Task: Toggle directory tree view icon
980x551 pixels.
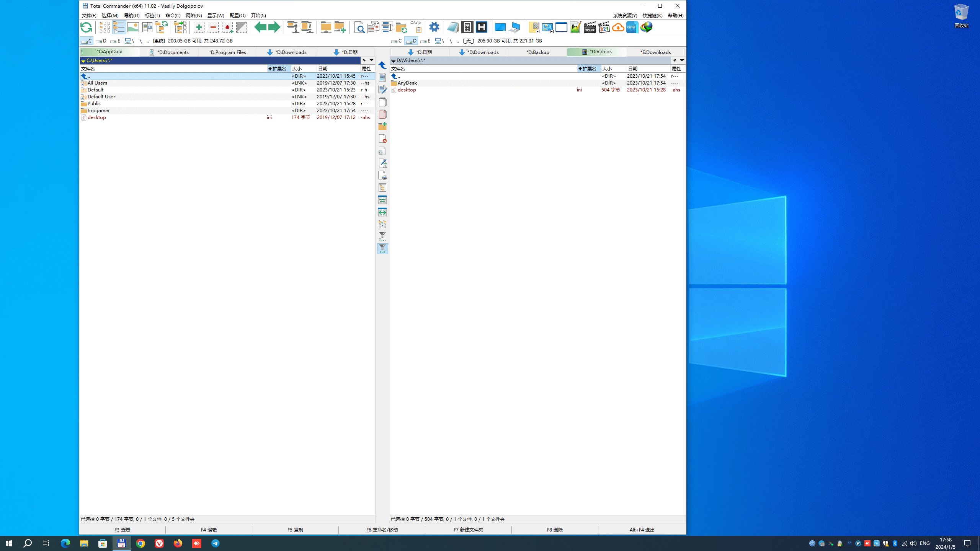Action: (162, 27)
